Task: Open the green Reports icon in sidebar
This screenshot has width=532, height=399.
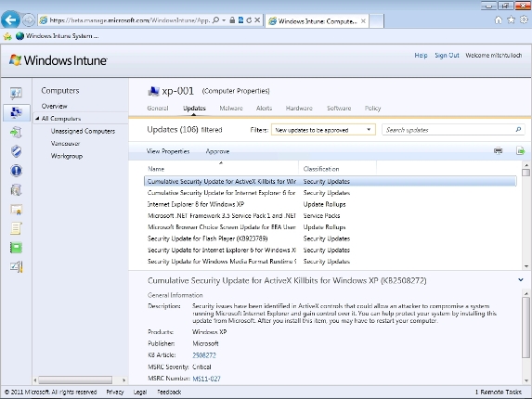Action: pyautogui.click(x=16, y=248)
